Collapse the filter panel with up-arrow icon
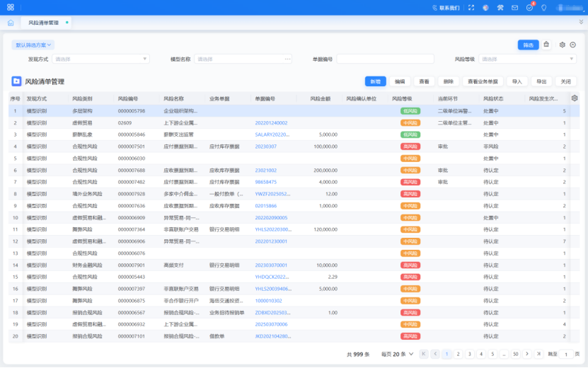Screen dimensions: 588x368 click(x=572, y=45)
